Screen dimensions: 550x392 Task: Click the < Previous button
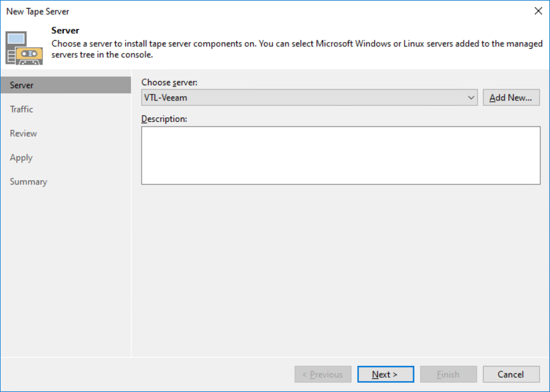coord(322,374)
